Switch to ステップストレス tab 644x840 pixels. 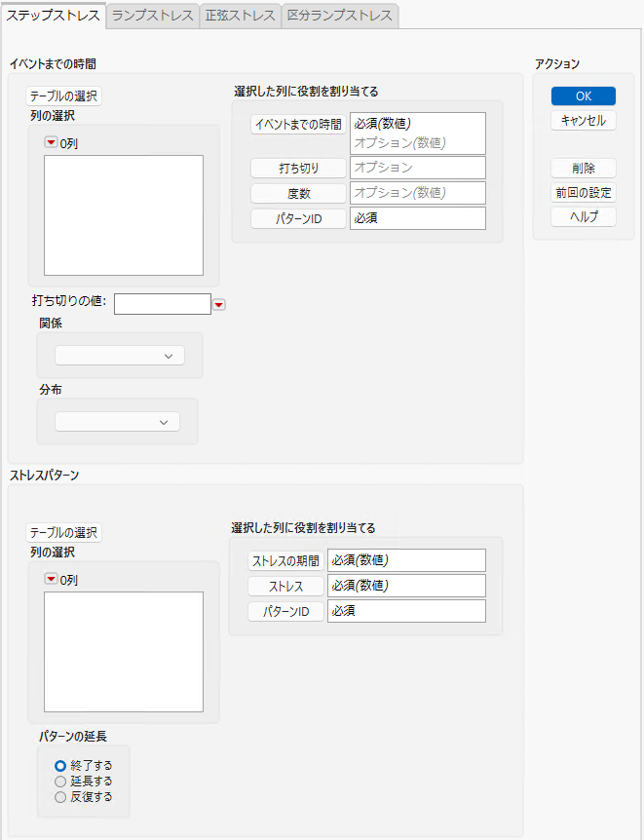tap(53, 16)
